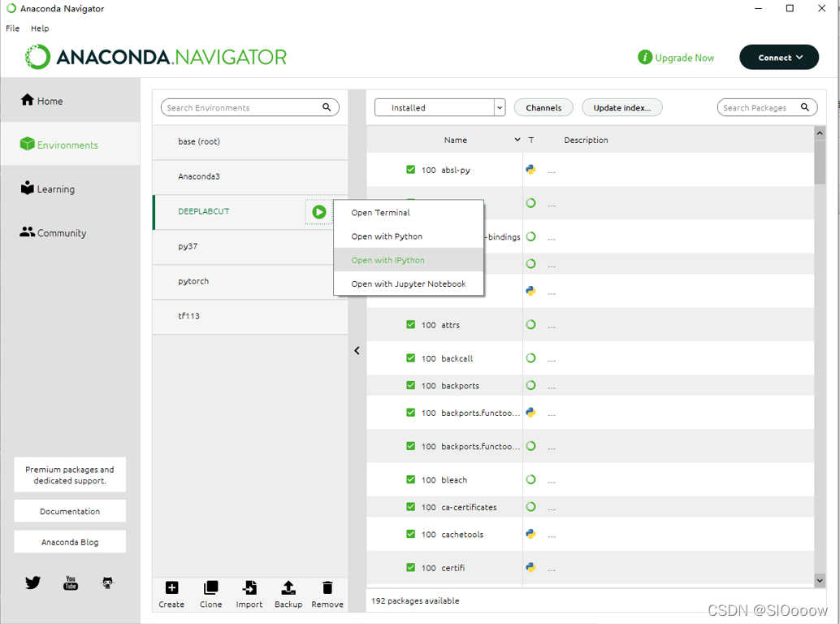Image resolution: width=840 pixels, height=624 pixels.
Task: Click the conda type icon for backports
Action: click(530, 384)
